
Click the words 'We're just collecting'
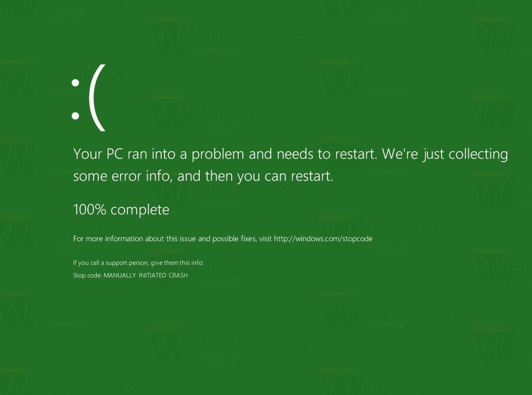[x=445, y=154]
